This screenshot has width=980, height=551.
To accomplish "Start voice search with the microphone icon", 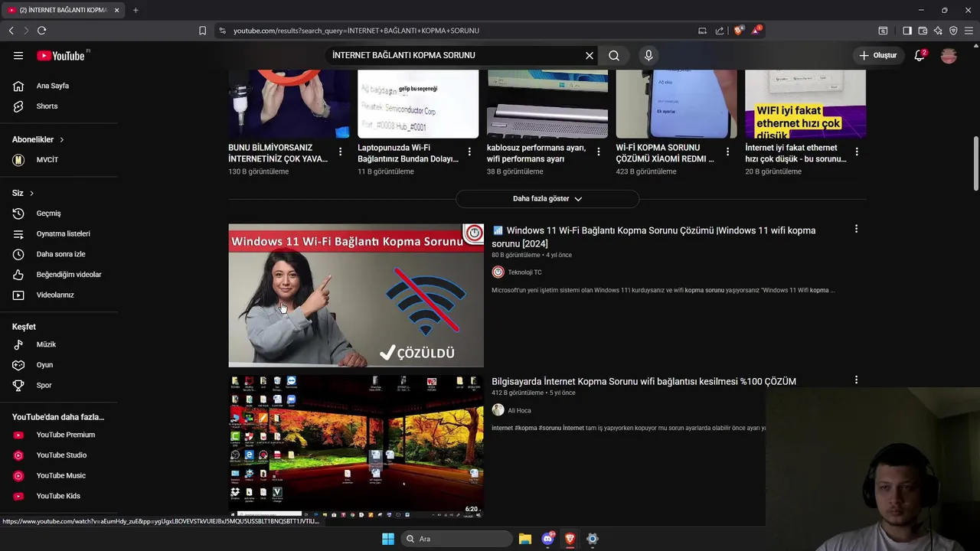I will pyautogui.click(x=648, y=55).
